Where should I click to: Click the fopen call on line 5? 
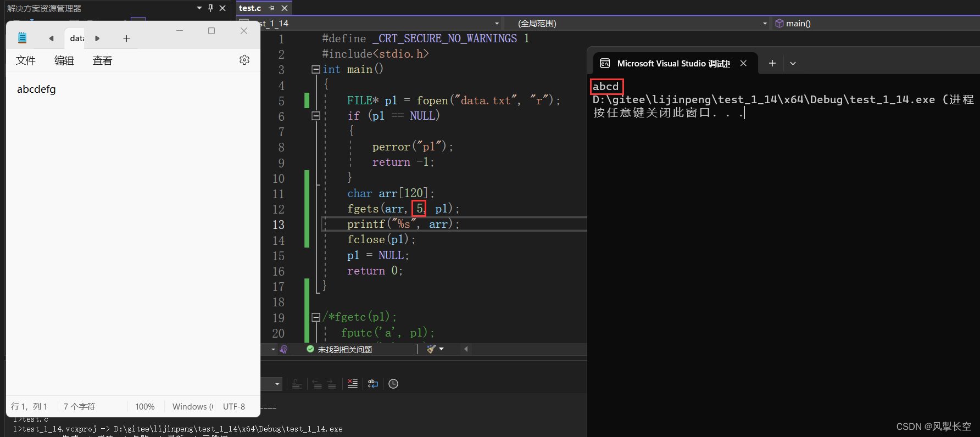[x=488, y=100]
